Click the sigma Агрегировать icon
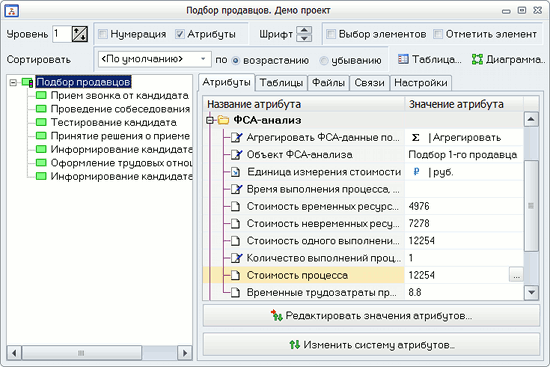 pos(415,138)
